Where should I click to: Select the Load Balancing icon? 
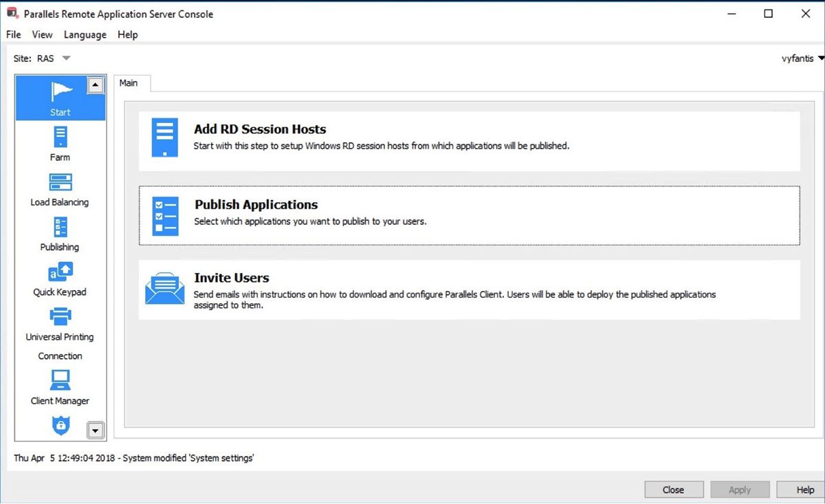(x=60, y=184)
